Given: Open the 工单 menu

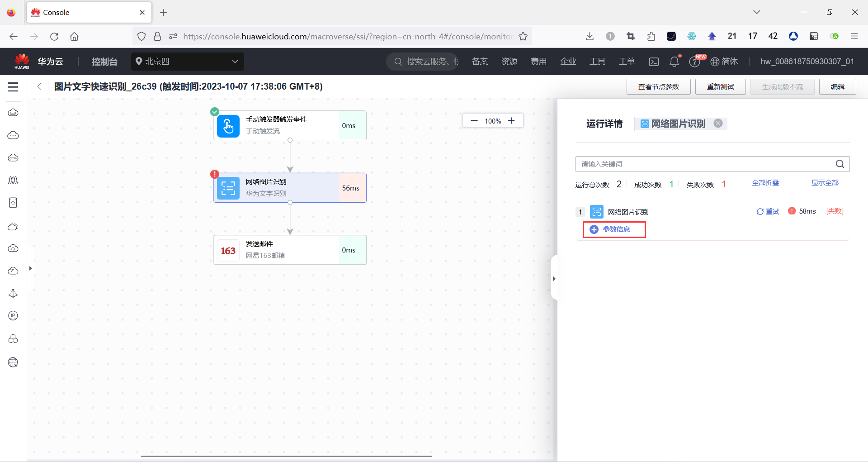Looking at the screenshot, I should pos(627,62).
